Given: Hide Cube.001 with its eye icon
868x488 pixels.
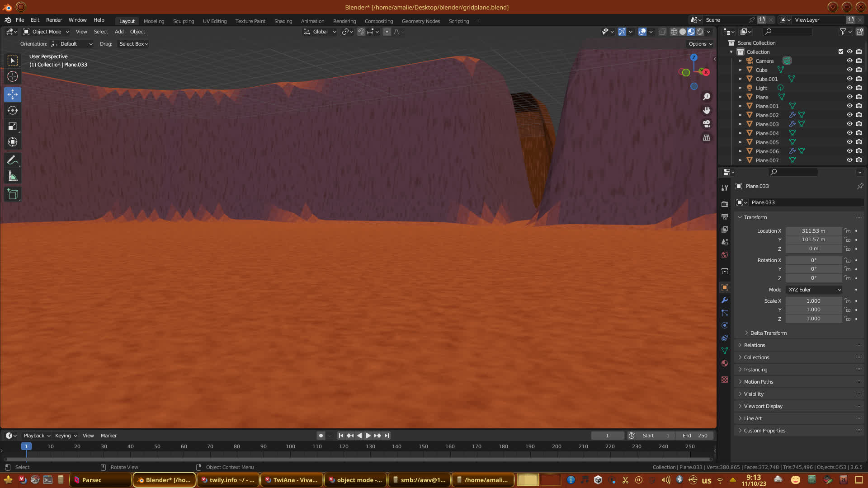Looking at the screenshot, I should pos(849,79).
